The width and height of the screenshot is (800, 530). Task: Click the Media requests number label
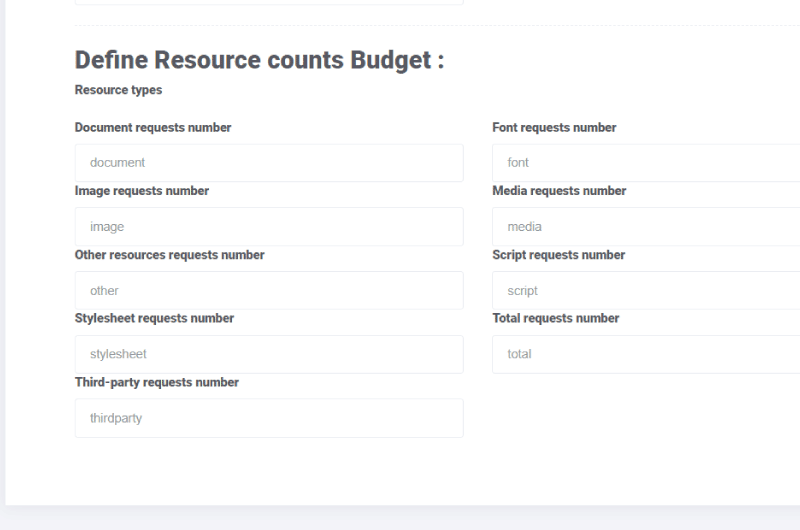[x=559, y=191]
